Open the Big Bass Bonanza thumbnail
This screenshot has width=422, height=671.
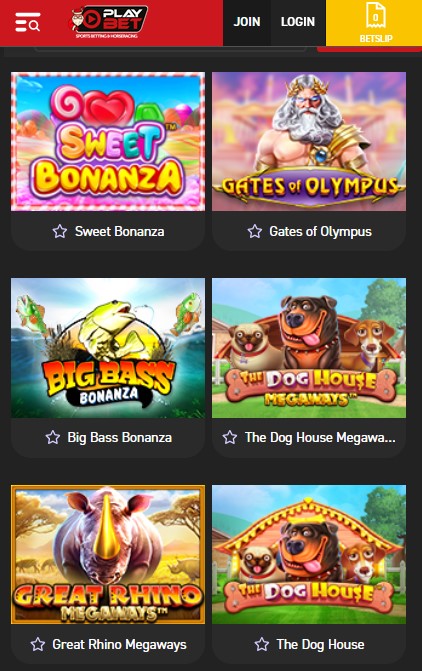(108, 348)
